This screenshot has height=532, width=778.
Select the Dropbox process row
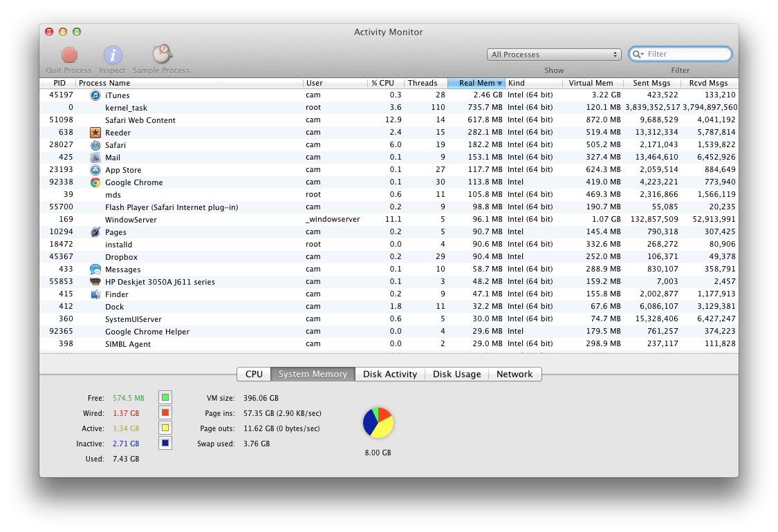point(389,257)
